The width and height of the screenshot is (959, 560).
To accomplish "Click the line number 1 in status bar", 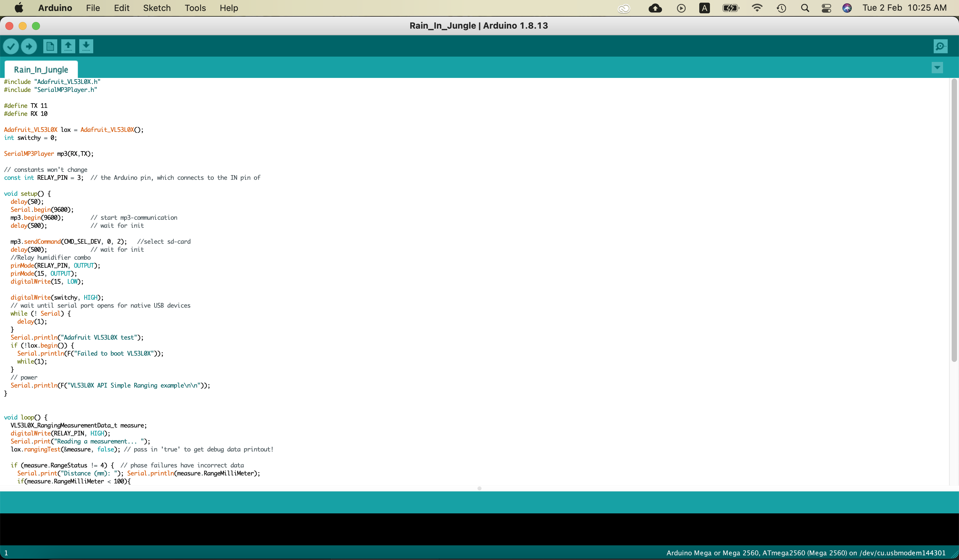I will click(x=6, y=553).
